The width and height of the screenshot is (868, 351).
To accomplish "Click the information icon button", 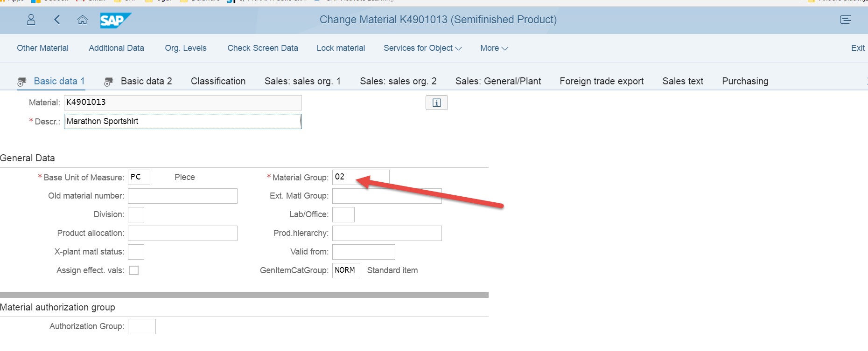I will [x=437, y=103].
